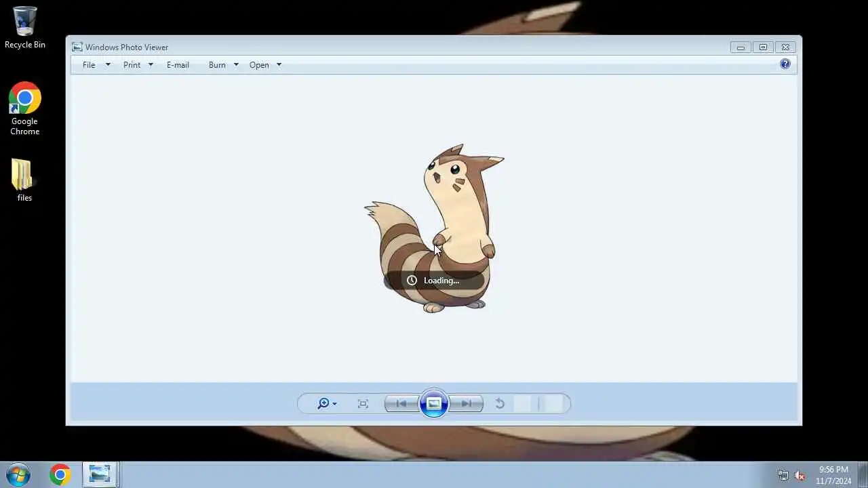
Task: Click the Windows Photo Viewer title text
Action: pos(127,47)
